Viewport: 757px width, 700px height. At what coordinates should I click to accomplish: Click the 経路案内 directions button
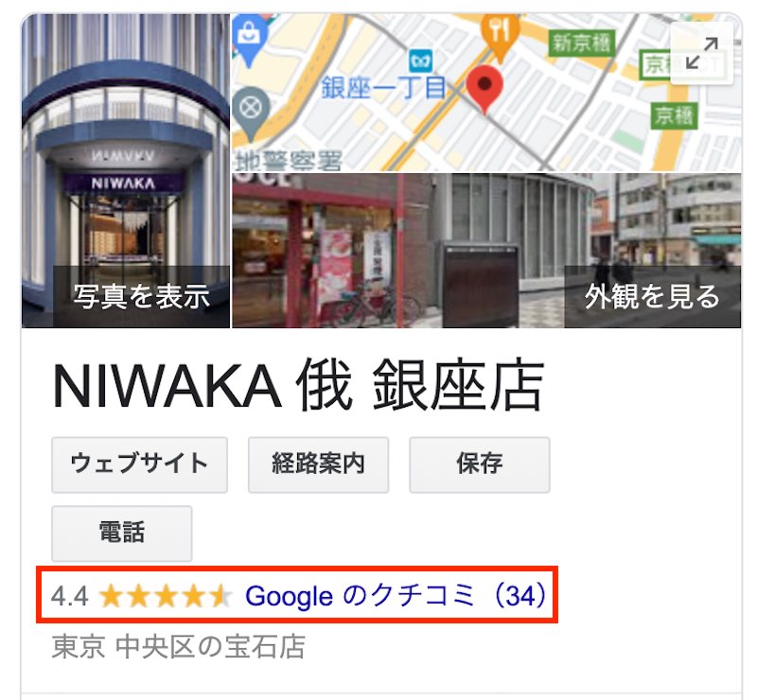pos(318,464)
